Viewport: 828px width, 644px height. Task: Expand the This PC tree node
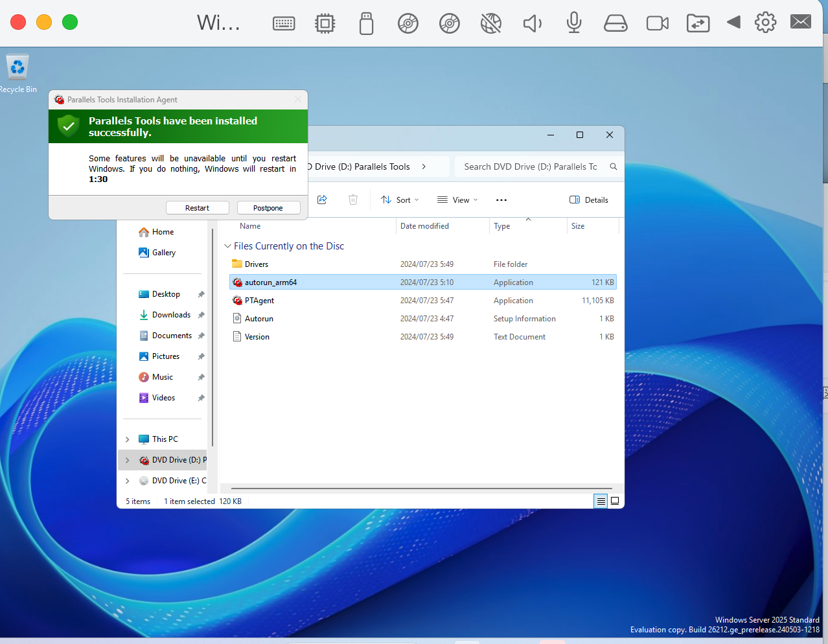[x=128, y=439]
